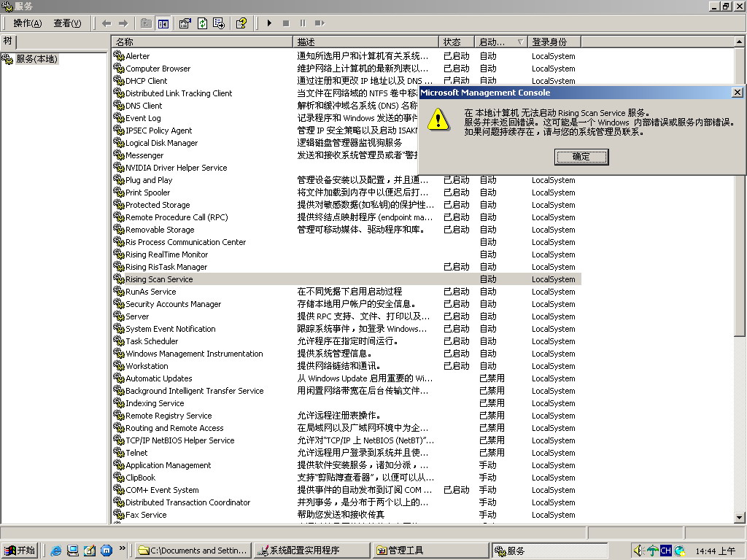Select 服务(本地) in the console tree
Image resolution: width=747 pixels, height=560 pixels.
coord(36,59)
